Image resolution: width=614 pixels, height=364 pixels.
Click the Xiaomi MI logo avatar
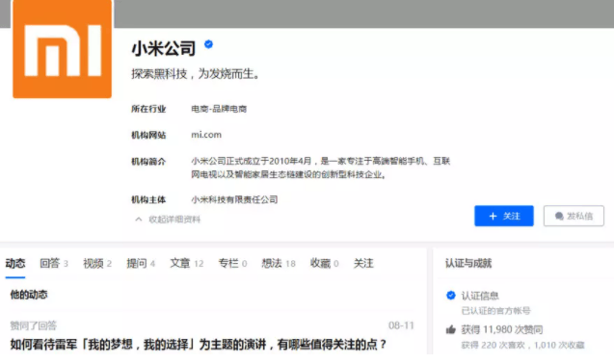click(x=62, y=48)
